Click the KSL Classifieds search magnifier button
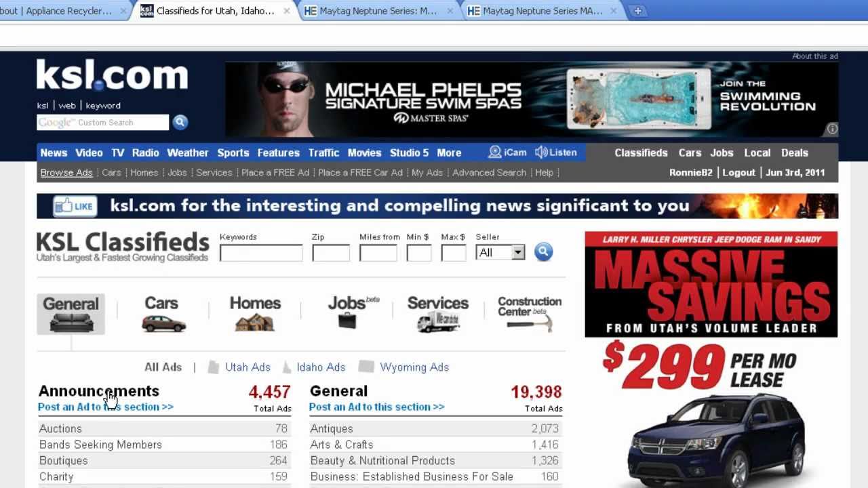The height and width of the screenshot is (488, 868). pos(543,252)
